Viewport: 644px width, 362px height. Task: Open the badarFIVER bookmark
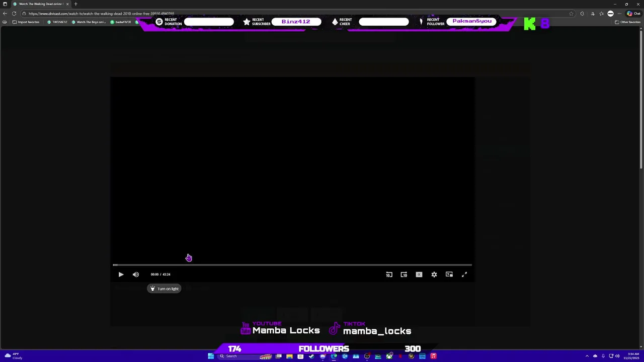pyautogui.click(x=121, y=22)
